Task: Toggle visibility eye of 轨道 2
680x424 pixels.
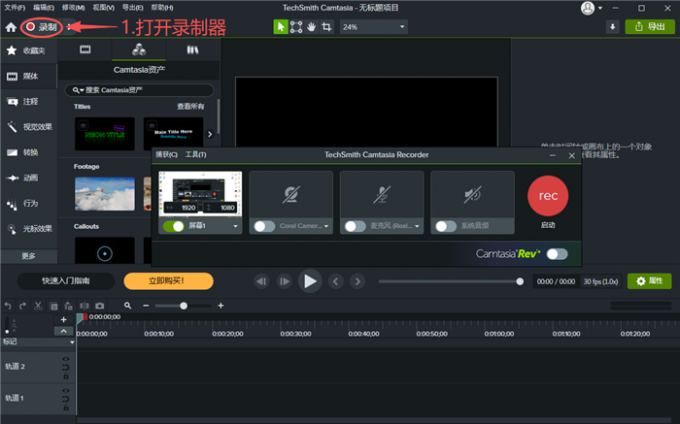Action: [65, 359]
